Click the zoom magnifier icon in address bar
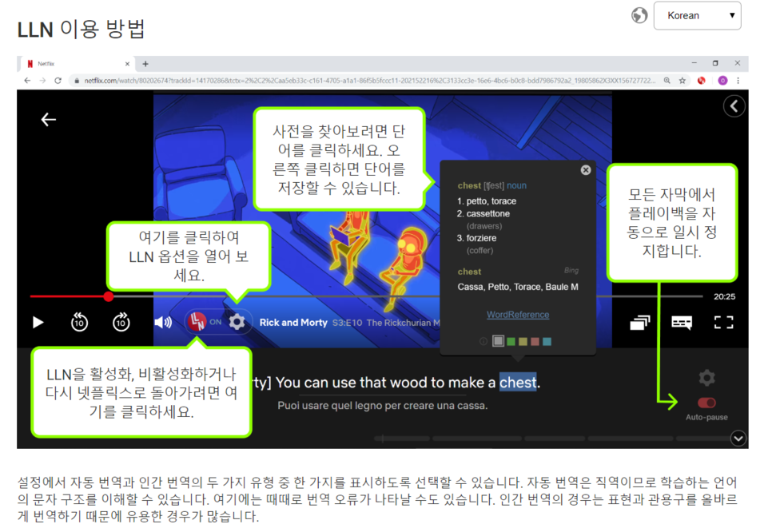The width and height of the screenshot is (772, 532). coord(667,80)
